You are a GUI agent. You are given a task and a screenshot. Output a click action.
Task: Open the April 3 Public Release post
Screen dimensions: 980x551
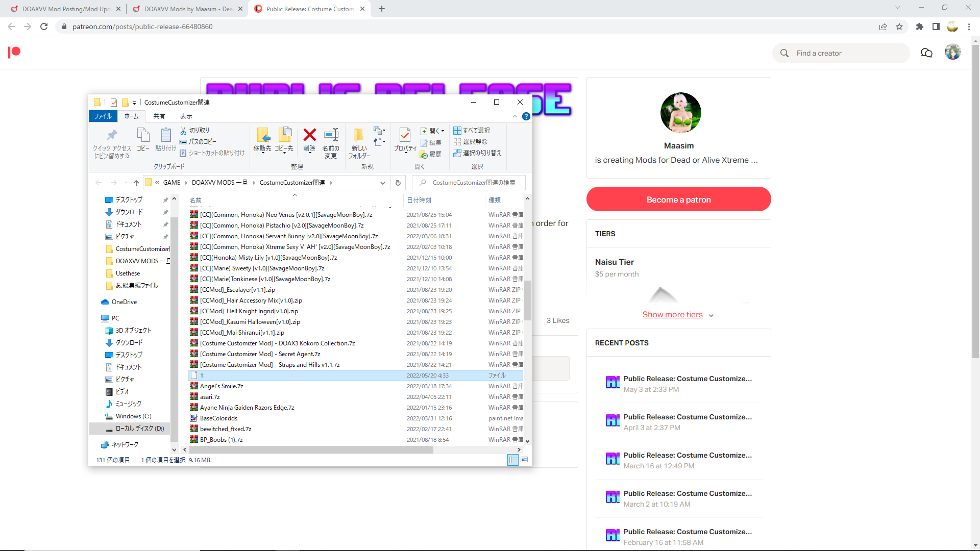[x=678, y=422]
